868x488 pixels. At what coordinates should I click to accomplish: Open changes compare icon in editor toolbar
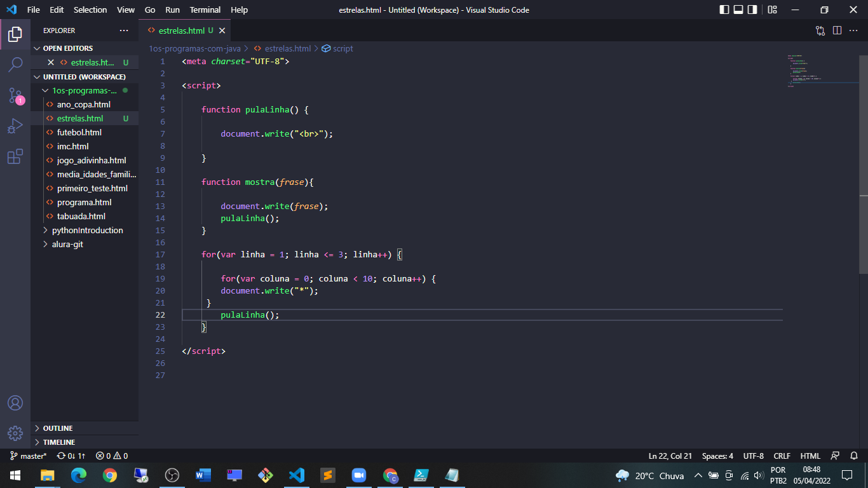pos(820,30)
